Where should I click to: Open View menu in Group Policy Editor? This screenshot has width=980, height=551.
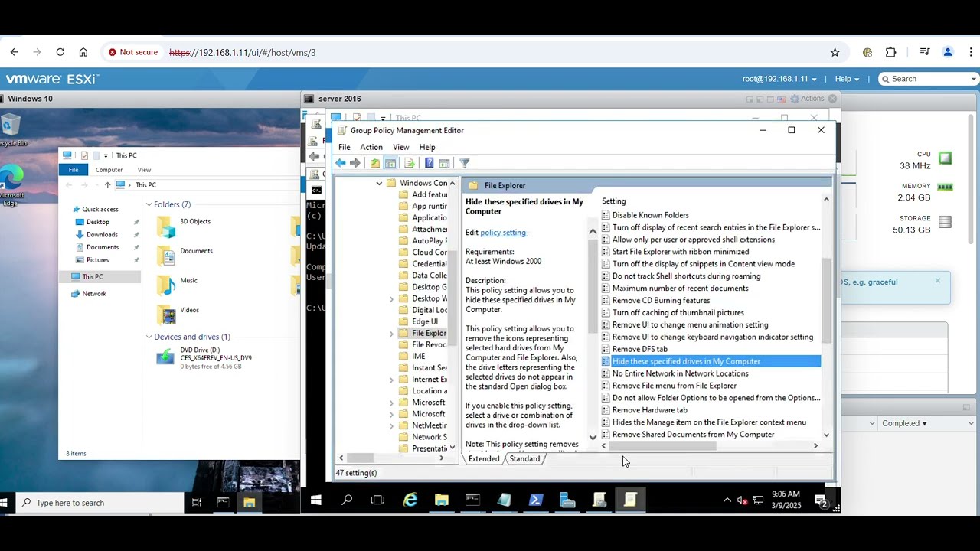click(400, 147)
